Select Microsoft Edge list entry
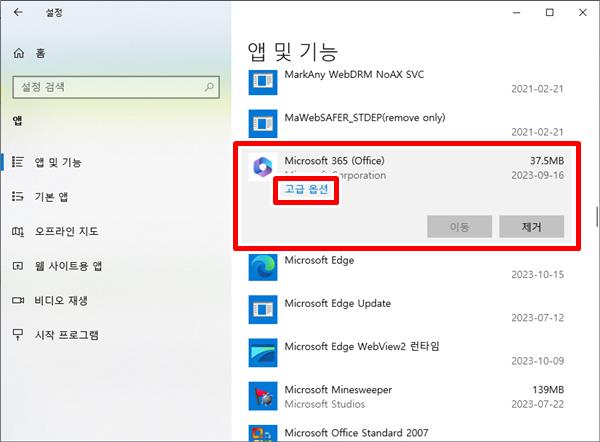This screenshot has height=442, width=600. 319,260
